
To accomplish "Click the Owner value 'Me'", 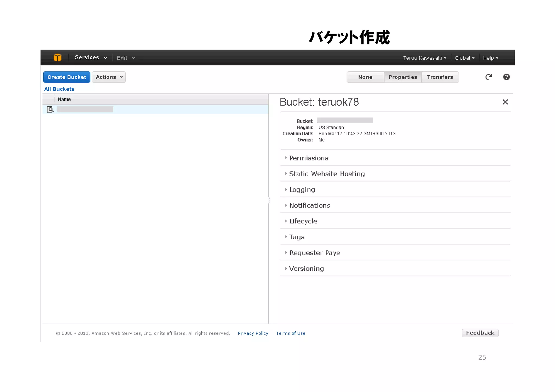I will (321, 140).
